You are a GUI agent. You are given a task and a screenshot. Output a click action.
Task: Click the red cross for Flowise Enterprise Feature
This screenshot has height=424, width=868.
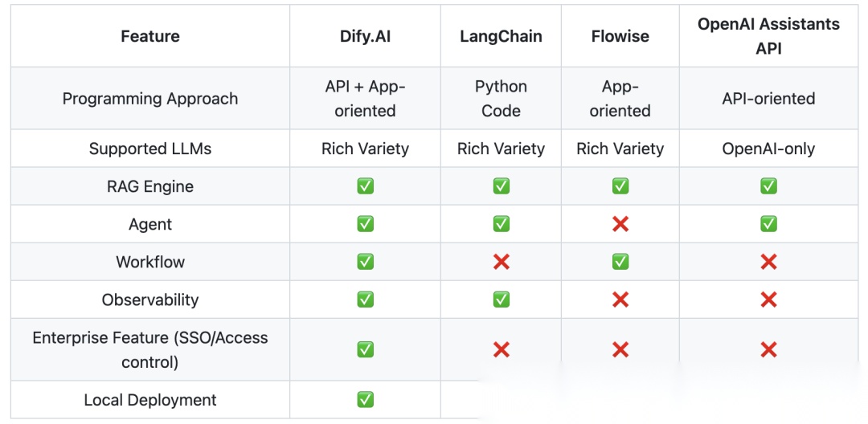point(620,349)
